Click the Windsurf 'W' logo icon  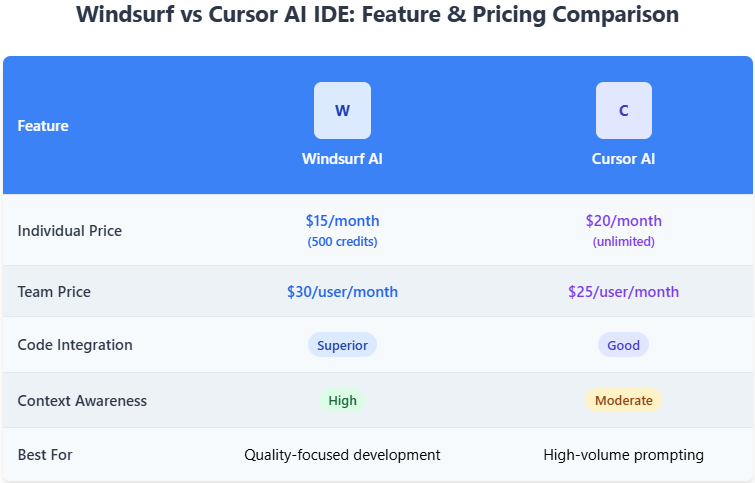342,110
